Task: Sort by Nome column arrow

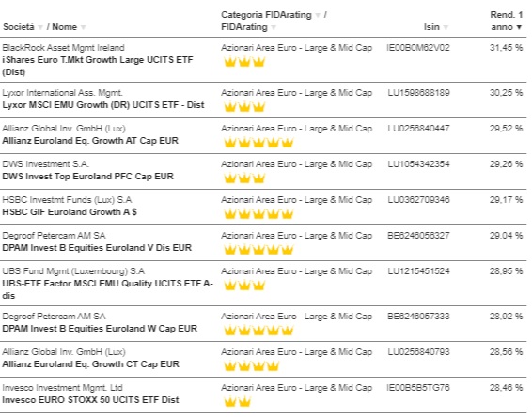Action: pos(83,27)
